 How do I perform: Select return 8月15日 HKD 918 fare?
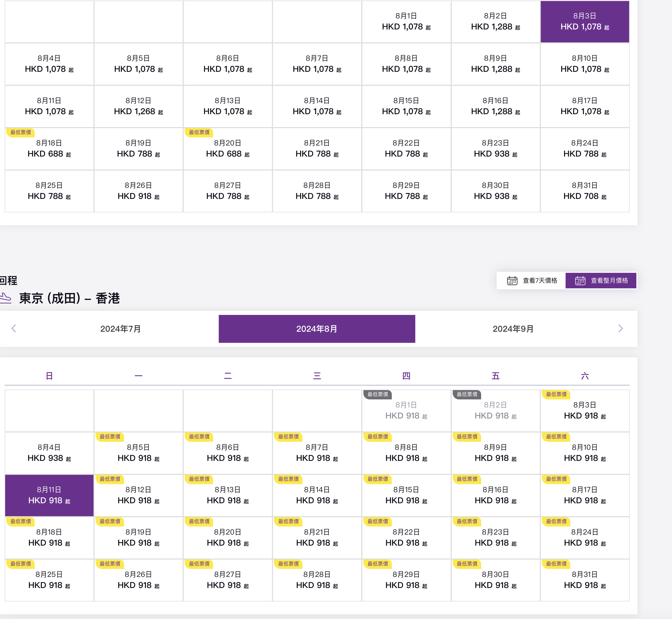point(406,495)
